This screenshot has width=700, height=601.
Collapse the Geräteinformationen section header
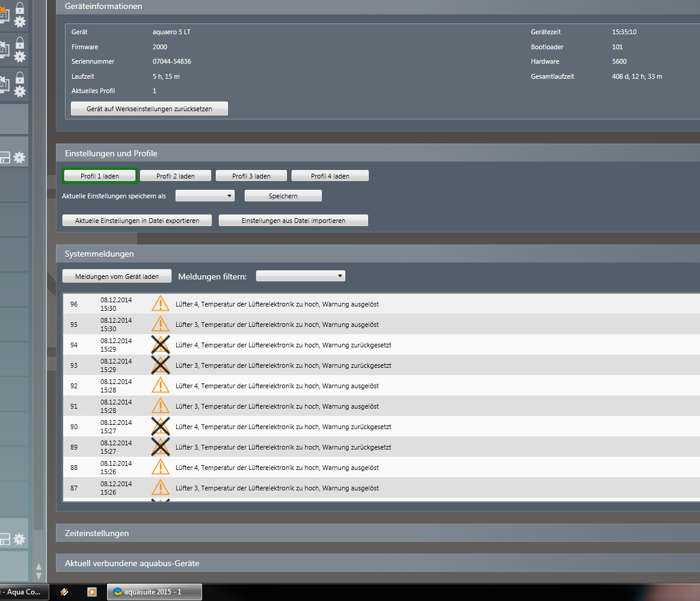click(x=378, y=6)
